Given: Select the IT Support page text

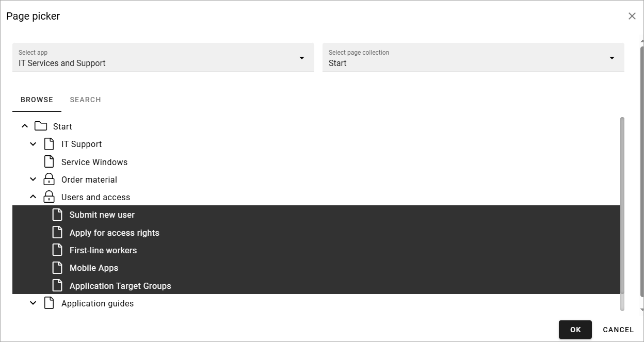Looking at the screenshot, I should 82,144.
